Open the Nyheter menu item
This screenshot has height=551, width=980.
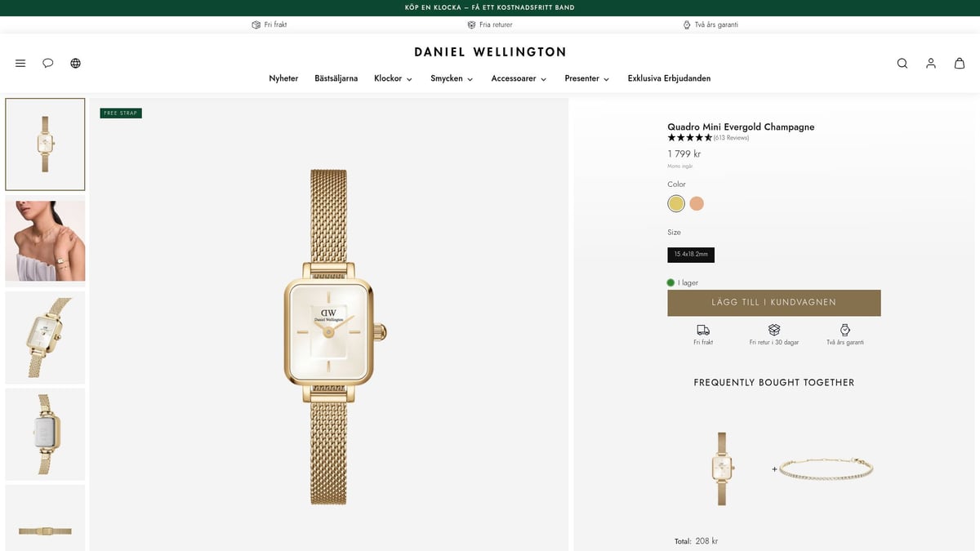283,78
